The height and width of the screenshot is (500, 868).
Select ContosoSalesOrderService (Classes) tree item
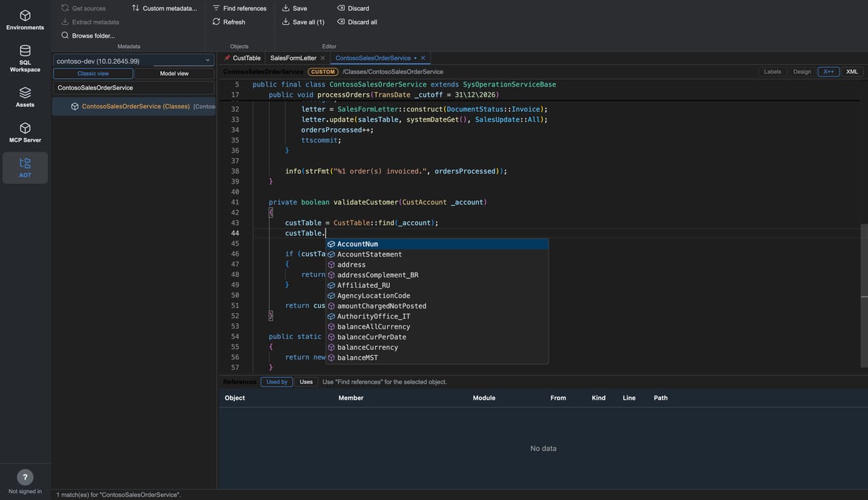tap(134, 106)
